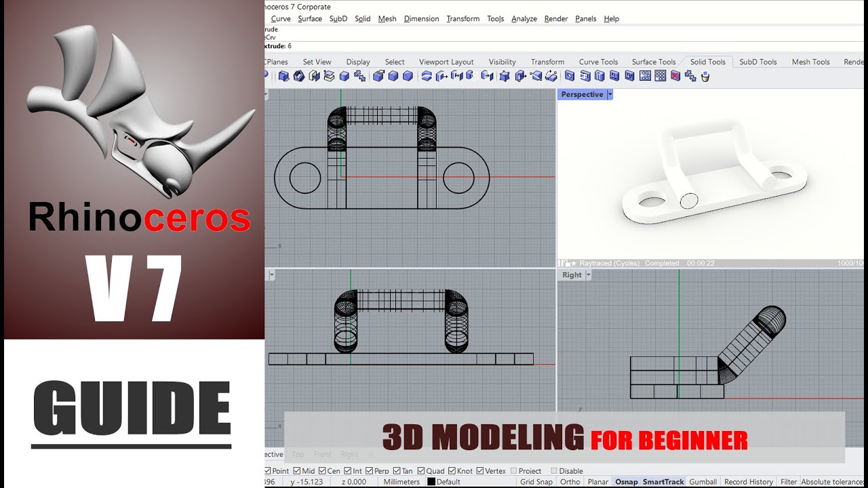
Task: Click the Perspective viewport title label
Action: pos(582,95)
